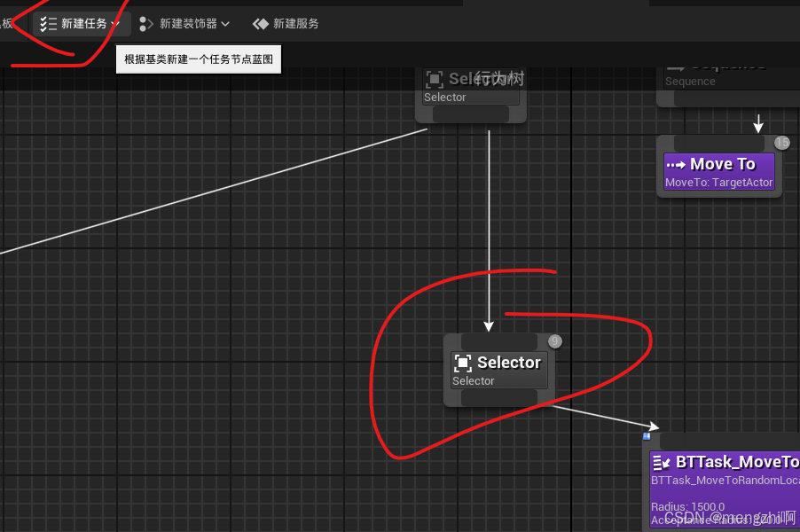This screenshot has height=532, width=800.
Task: Click the 新建服务 toolbar button
Action: [286, 23]
